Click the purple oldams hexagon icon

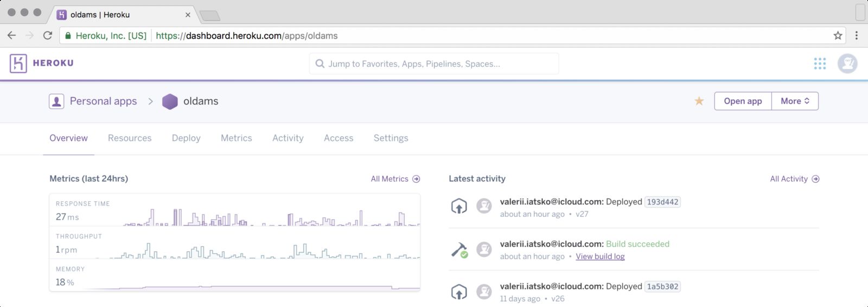170,101
